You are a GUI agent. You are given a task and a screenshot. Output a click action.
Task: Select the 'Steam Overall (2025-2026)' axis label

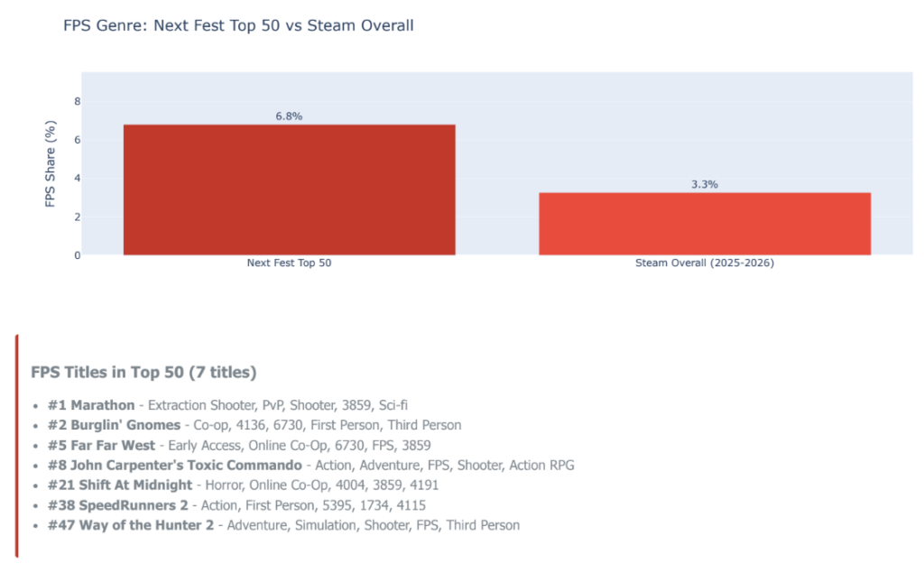pos(705,264)
